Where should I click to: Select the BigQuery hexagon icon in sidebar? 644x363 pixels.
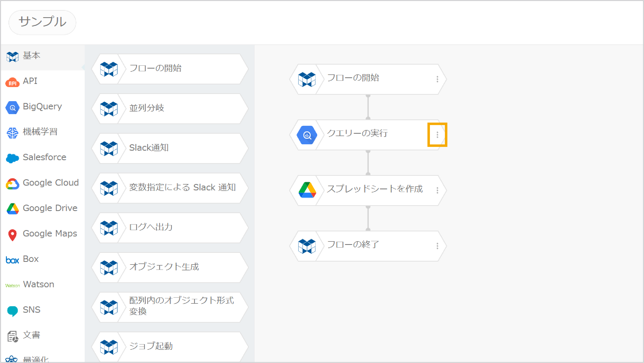(x=12, y=108)
